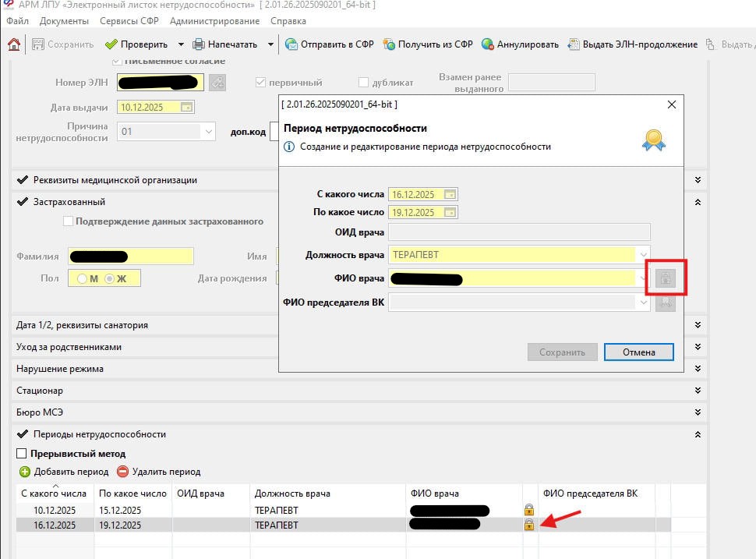The image size is (756, 559).
Task: Click the Аннулировать toolbar icon
Action: 488,44
